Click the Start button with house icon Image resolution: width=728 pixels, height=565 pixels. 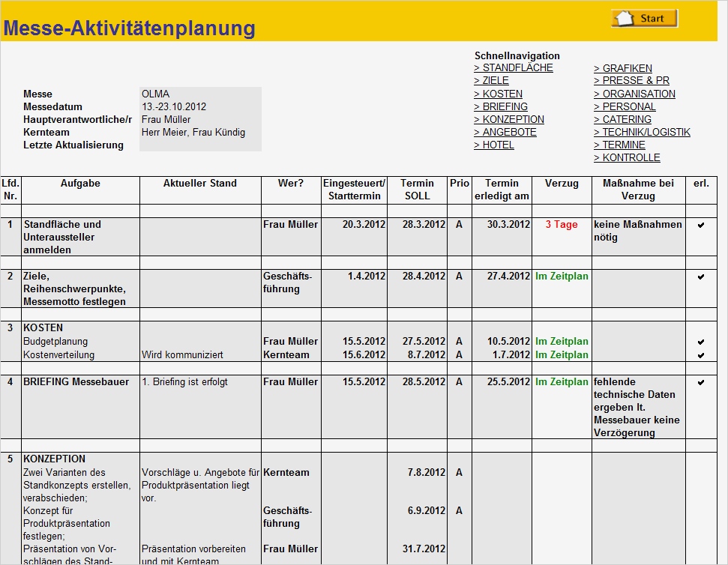(x=645, y=19)
